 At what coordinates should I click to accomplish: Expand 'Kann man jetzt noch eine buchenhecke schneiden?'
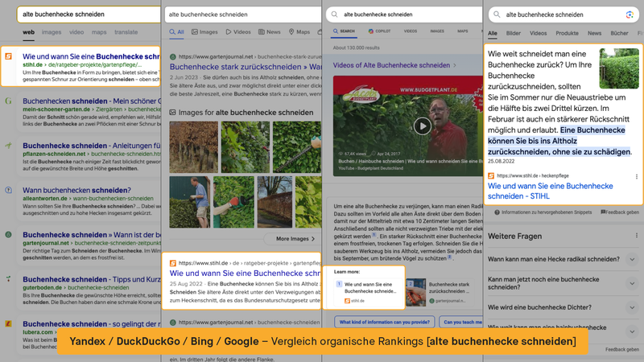point(632,283)
